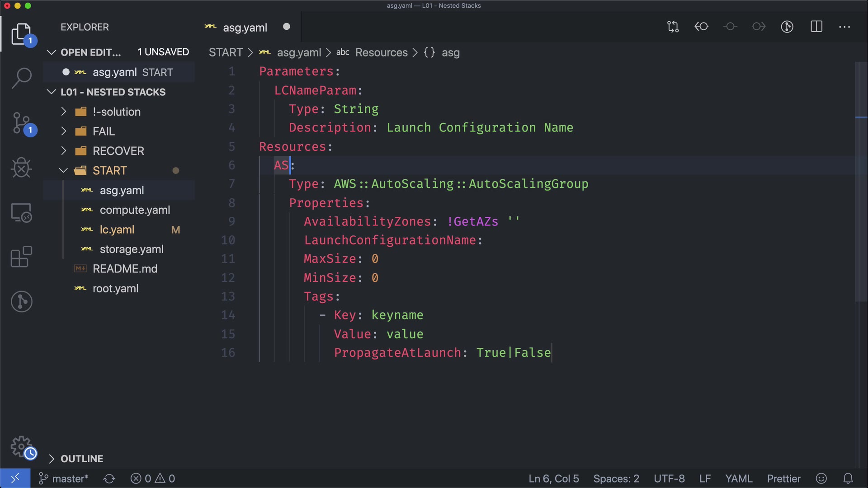Expand the !-solution folder

(x=116, y=112)
